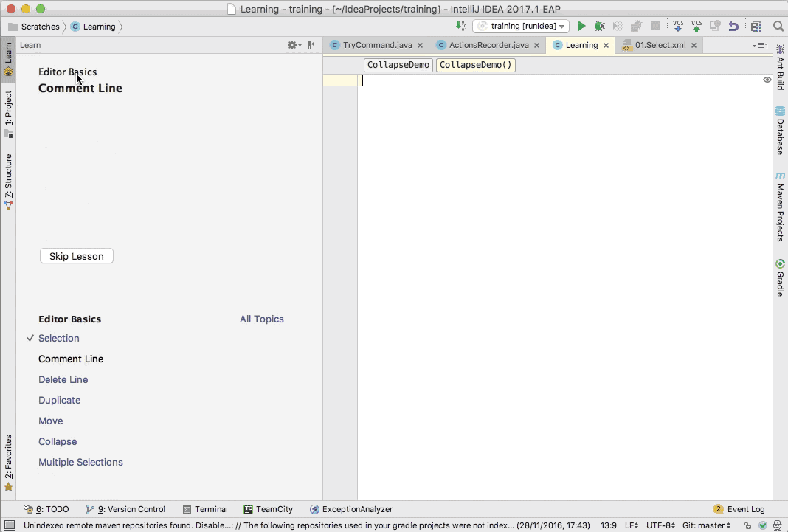Run the training [runIdea] configuration
Viewport: 788px width, 532px height.
point(581,26)
